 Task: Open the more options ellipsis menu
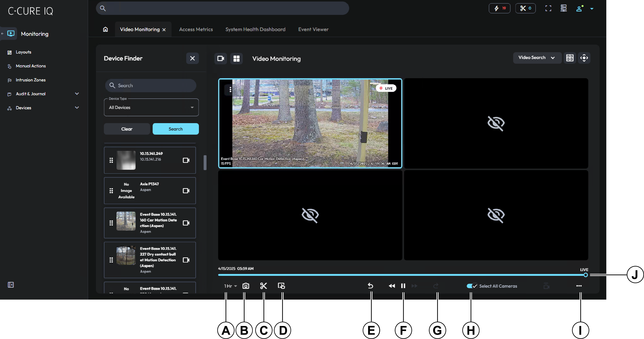(x=579, y=286)
